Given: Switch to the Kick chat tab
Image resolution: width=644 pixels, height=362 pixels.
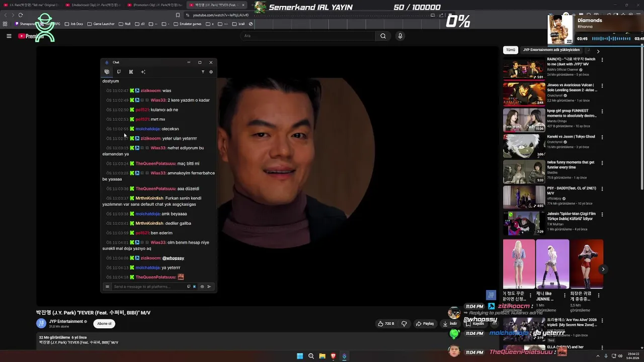Looking at the screenshot, I should 131,72.
